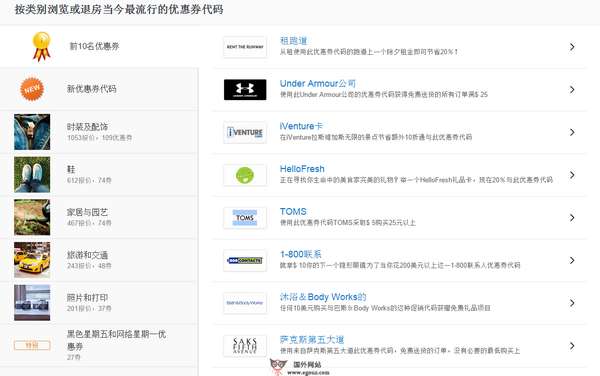Select the 时装及配饰 category label

click(87, 127)
